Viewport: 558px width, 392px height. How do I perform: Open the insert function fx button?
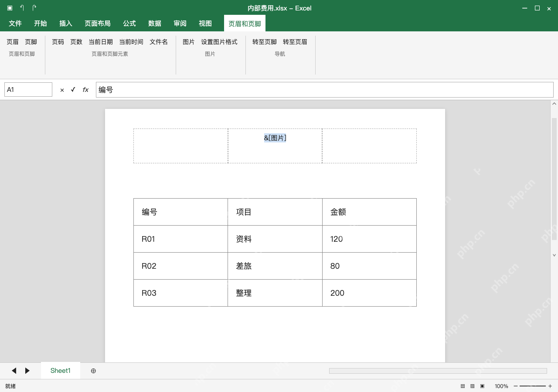[x=85, y=90]
